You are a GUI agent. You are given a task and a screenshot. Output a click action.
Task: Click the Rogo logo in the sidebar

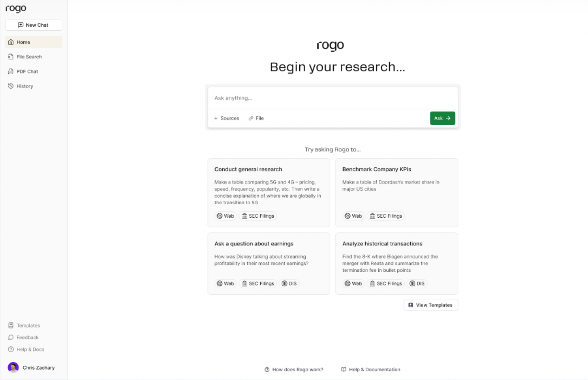[16, 9]
